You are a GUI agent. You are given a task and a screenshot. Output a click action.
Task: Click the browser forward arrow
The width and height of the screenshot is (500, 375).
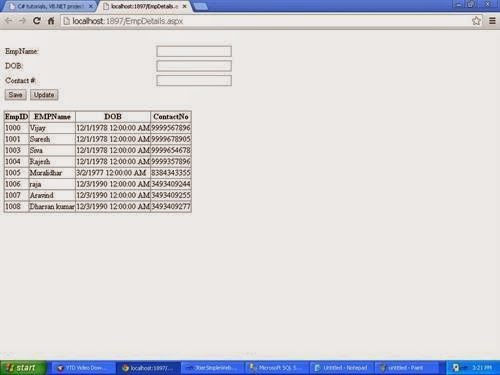pos(22,21)
